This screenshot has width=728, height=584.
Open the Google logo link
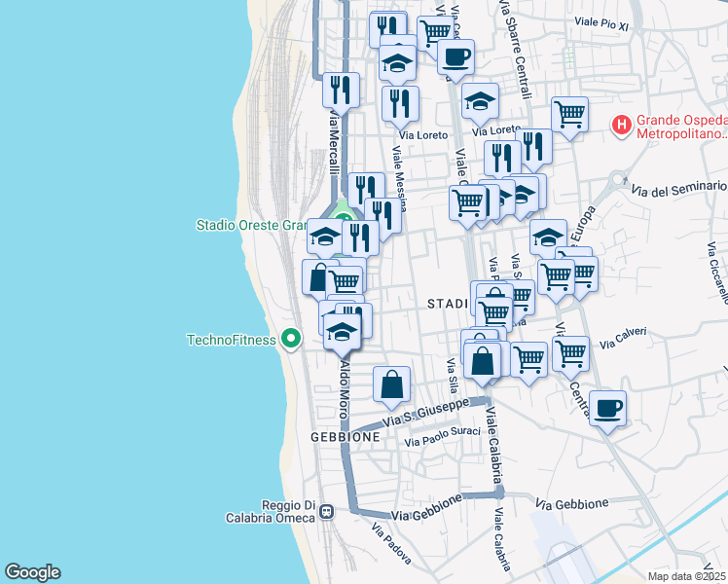32,572
